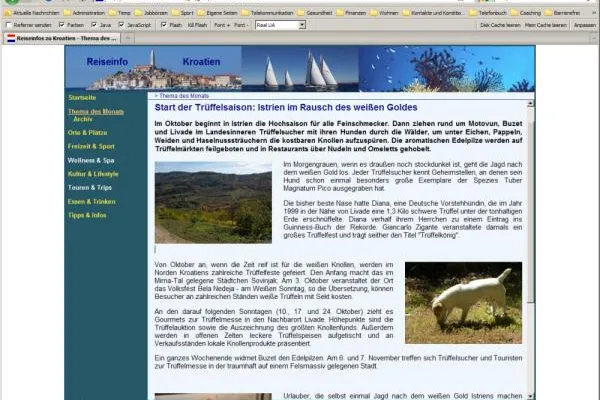Open the Finanzen bookmark folder

click(351, 13)
